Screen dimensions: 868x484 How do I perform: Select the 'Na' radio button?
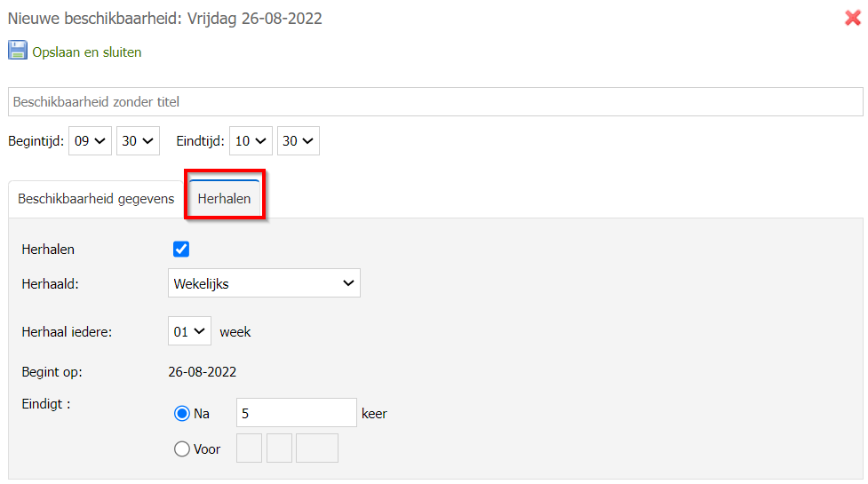[x=182, y=413]
